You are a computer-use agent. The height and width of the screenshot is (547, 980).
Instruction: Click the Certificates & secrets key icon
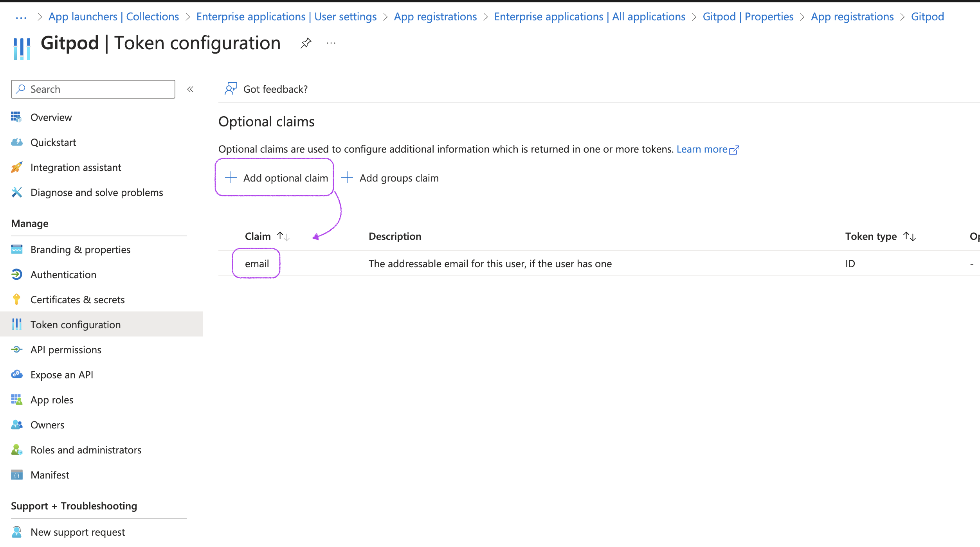16,299
